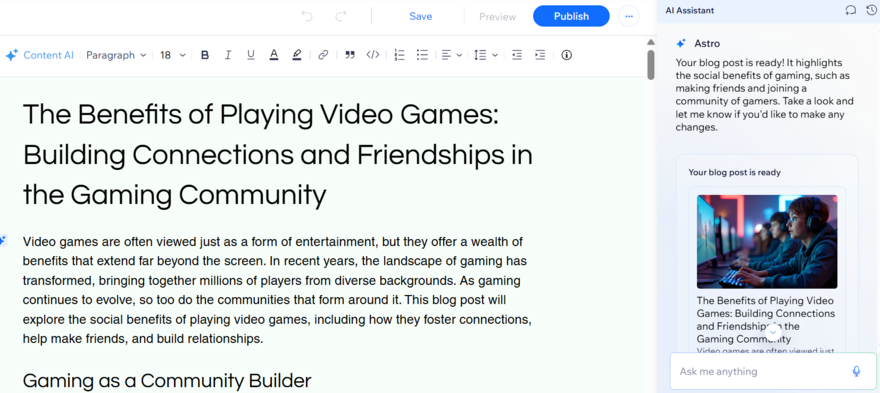Open Content AI tools

tap(39, 55)
